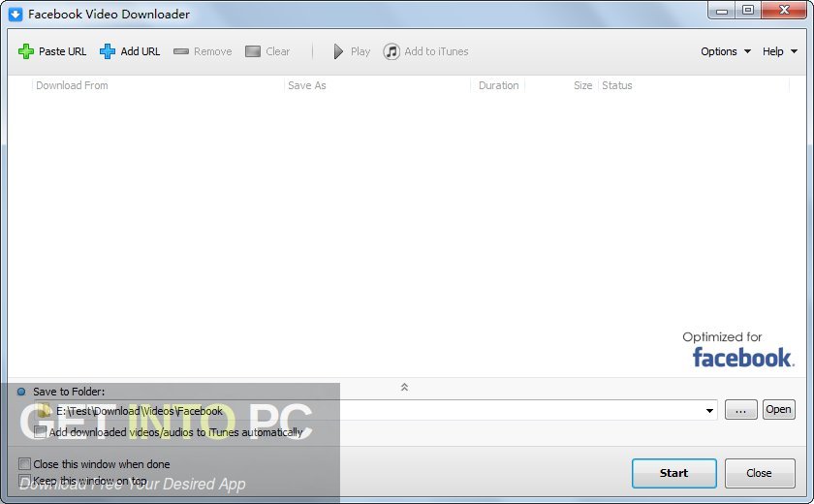Screen dimensions: 814x504
Task: Open the Options dropdown menu
Action: [726, 51]
